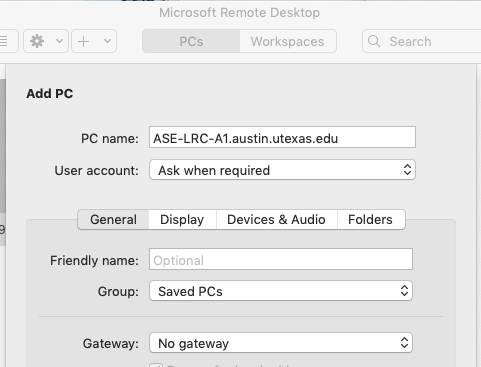This screenshot has height=367, width=481.
Task: Expand the add menu chevron
Action: click(x=107, y=41)
